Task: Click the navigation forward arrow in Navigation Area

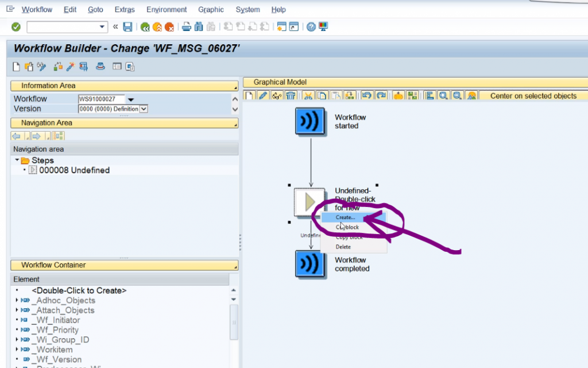Action: 36,136
